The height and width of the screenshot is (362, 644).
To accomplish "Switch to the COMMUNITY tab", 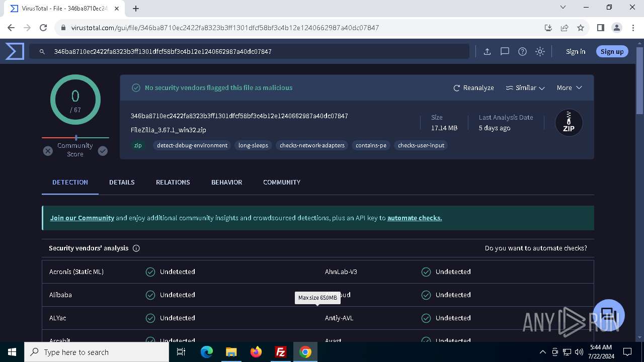I will pyautogui.click(x=282, y=182).
